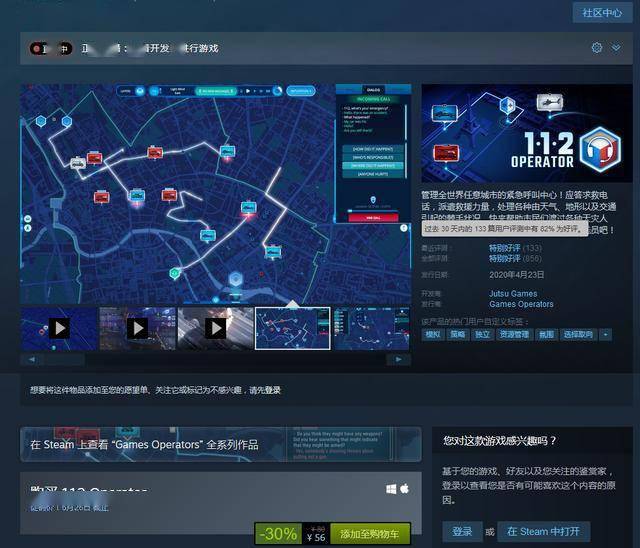640x548 pixels.
Task: Click 在 Steam 中打开 button
Action: coord(543,532)
